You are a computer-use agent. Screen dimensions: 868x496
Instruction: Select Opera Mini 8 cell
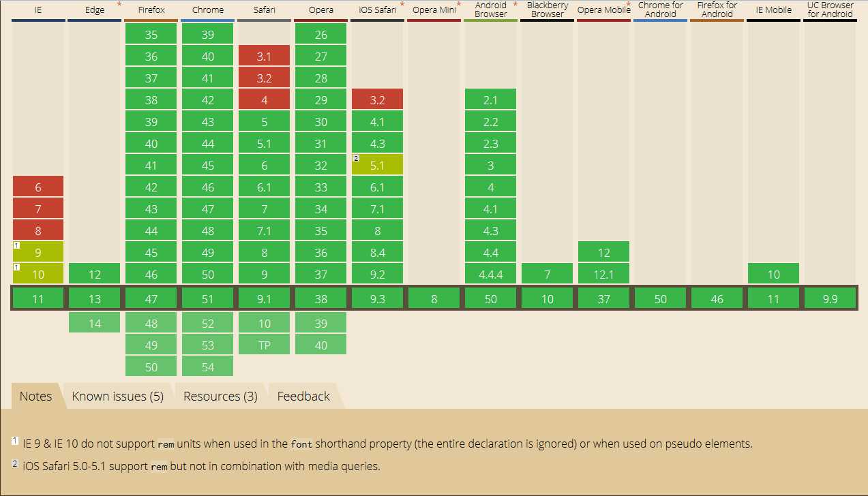[x=434, y=299]
